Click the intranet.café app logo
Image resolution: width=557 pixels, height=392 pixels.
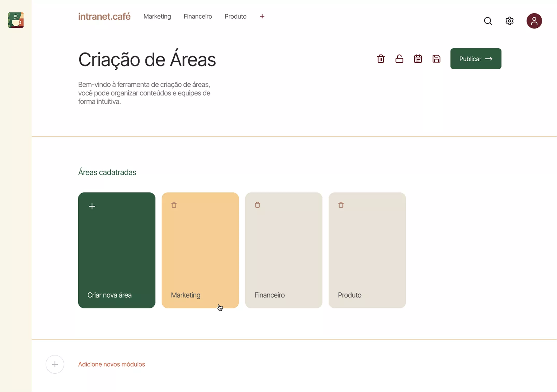pos(104,16)
